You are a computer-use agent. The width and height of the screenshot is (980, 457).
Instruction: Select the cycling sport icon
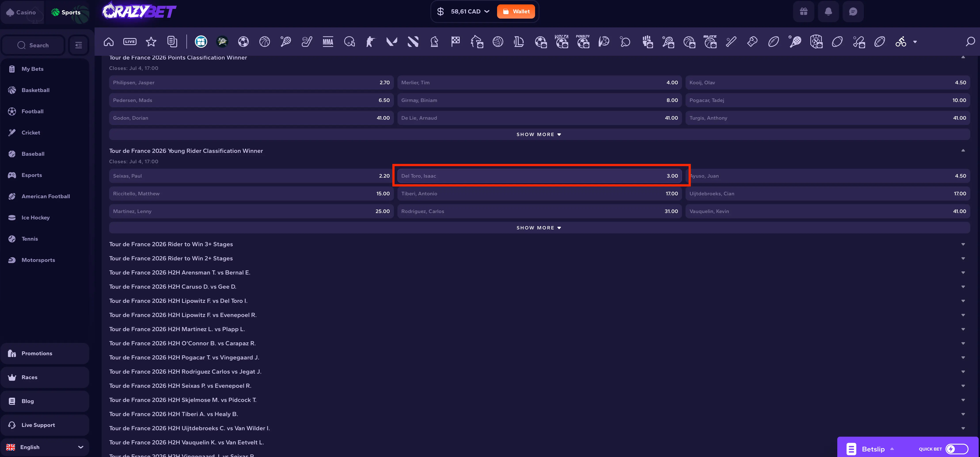pyautogui.click(x=900, y=42)
